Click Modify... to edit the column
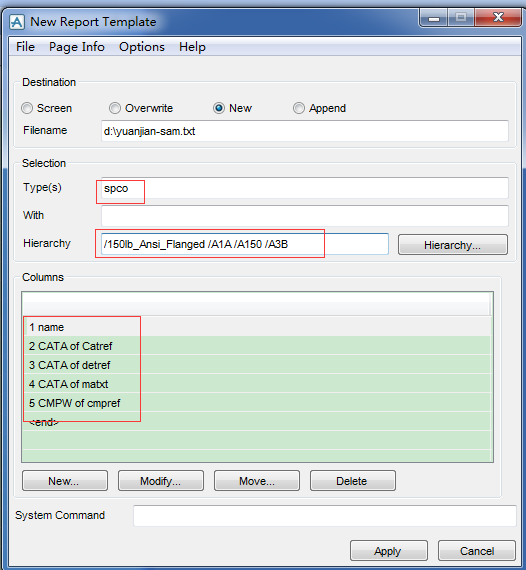The height and width of the screenshot is (570, 526). (x=161, y=481)
